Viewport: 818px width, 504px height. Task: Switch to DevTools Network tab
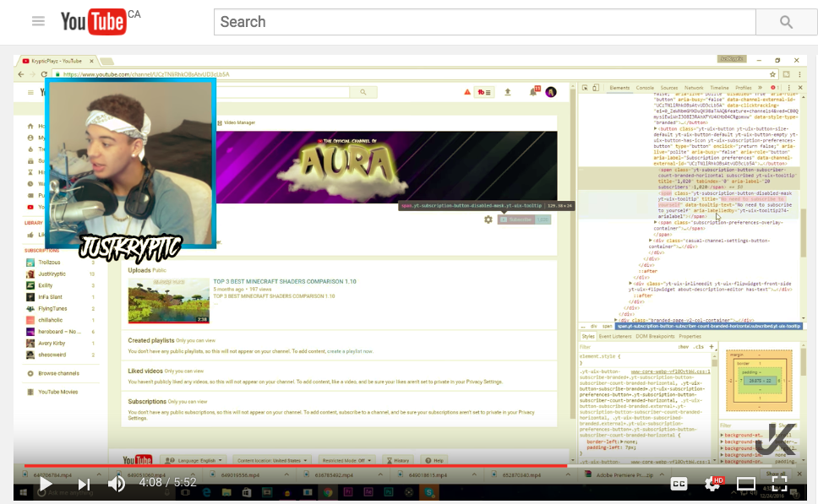pos(694,88)
